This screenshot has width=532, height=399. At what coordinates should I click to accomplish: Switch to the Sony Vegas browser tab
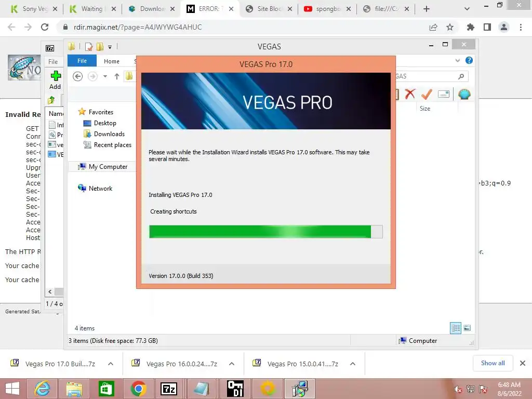click(x=30, y=9)
